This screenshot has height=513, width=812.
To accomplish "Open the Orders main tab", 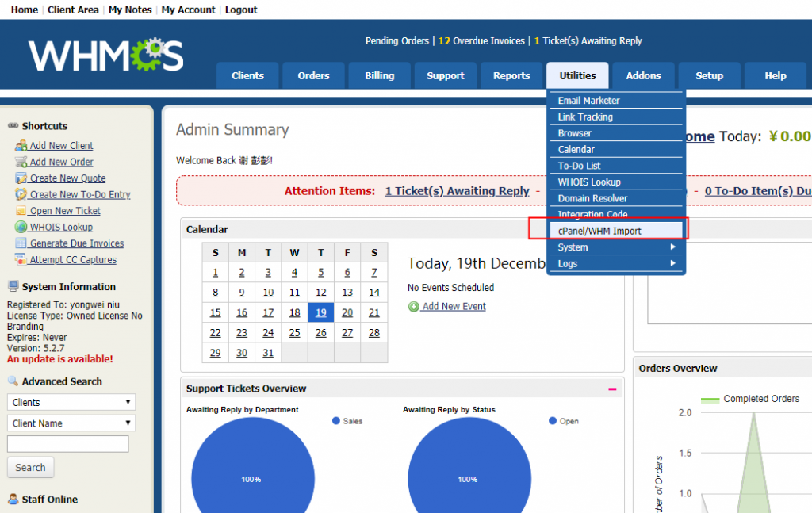I will tap(313, 75).
